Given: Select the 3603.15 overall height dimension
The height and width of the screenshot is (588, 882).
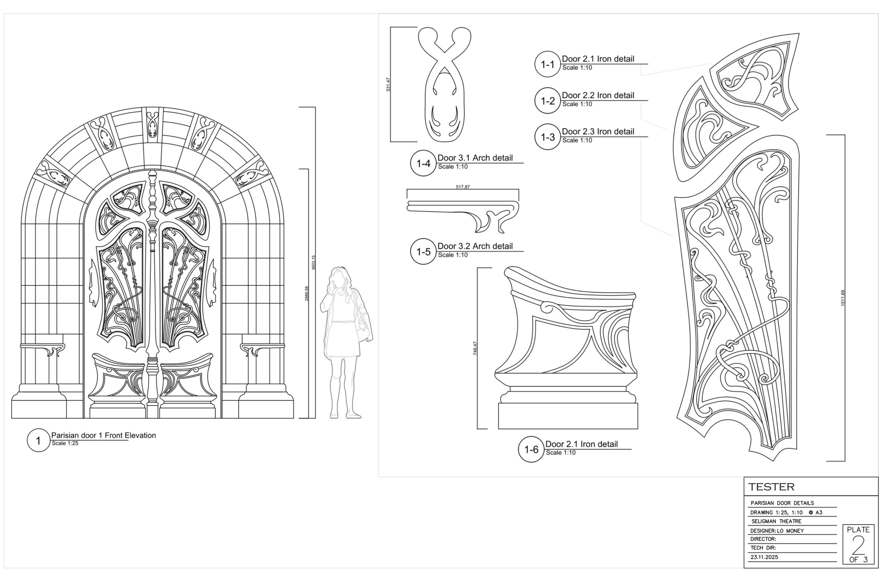Looking at the screenshot, I should click(314, 262).
